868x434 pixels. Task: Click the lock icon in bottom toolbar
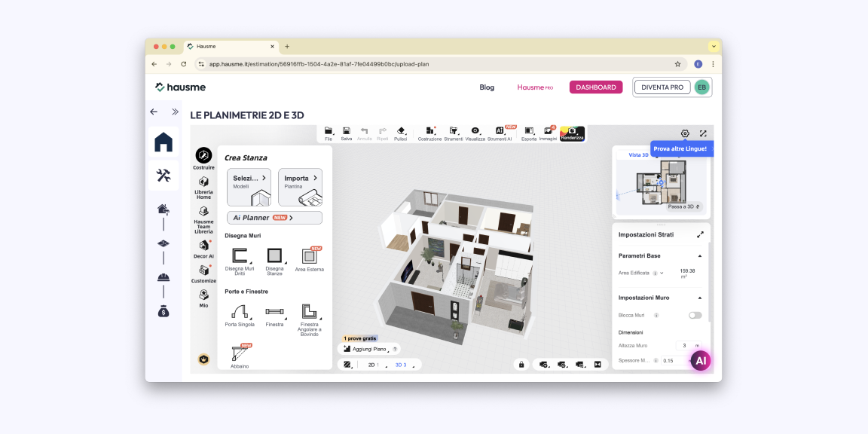521,365
